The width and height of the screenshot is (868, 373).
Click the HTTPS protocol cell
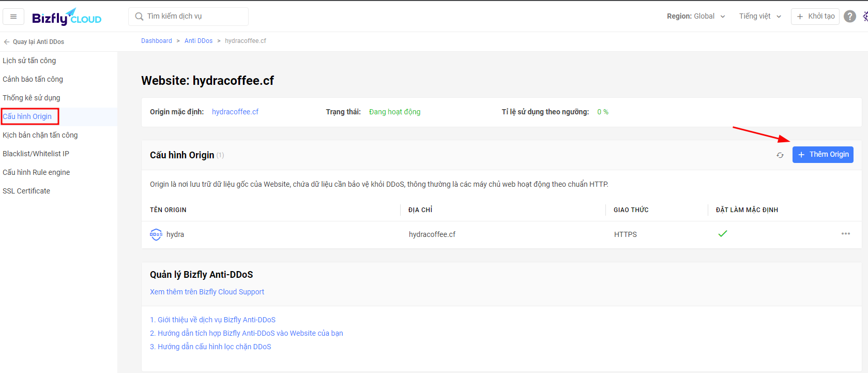[626, 234]
